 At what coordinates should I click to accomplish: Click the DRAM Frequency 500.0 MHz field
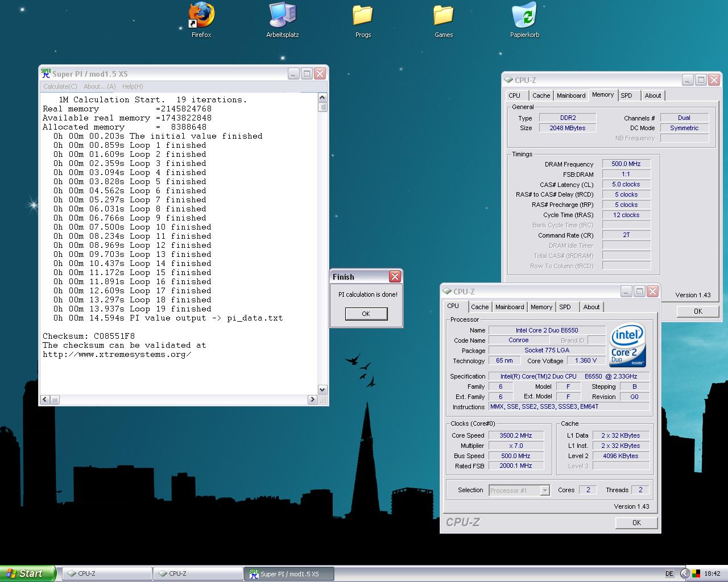[626, 164]
